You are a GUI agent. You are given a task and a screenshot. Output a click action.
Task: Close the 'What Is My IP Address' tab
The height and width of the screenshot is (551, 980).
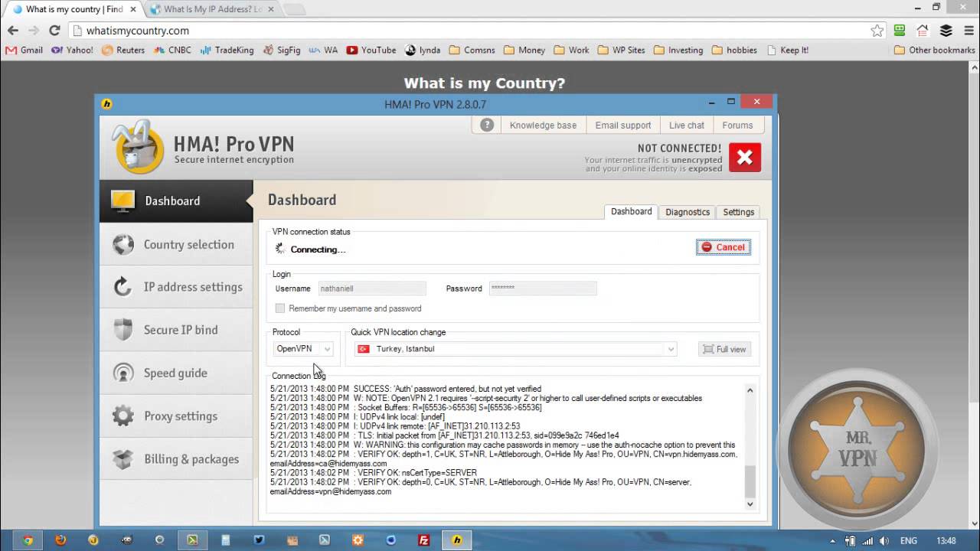point(271,9)
